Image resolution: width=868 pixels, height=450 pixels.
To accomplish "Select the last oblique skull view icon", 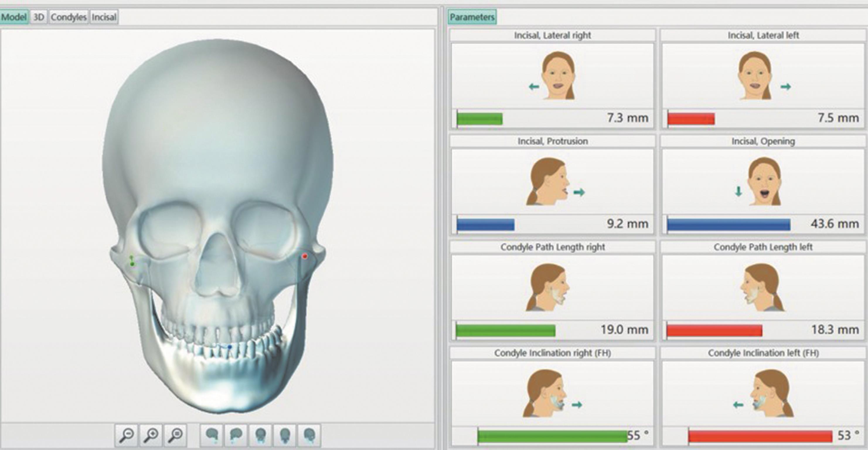I will point(309,435).
